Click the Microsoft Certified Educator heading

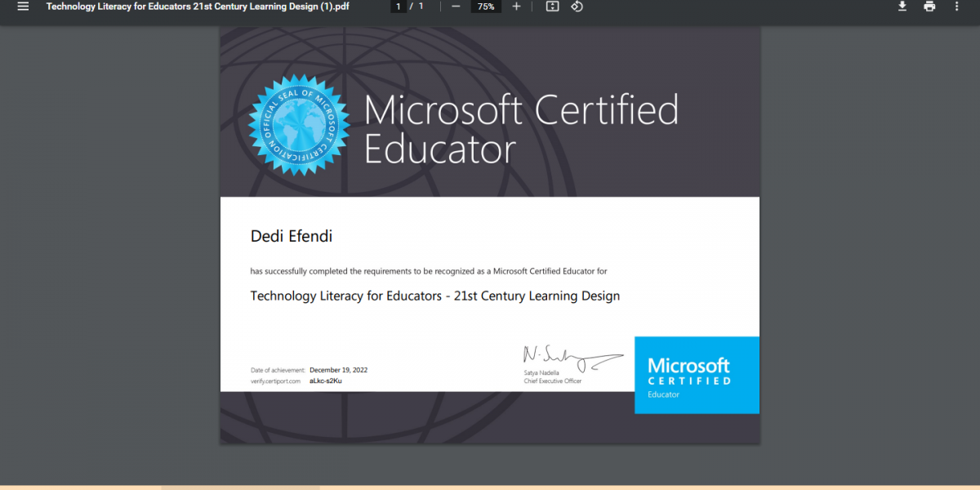[521, 129]
